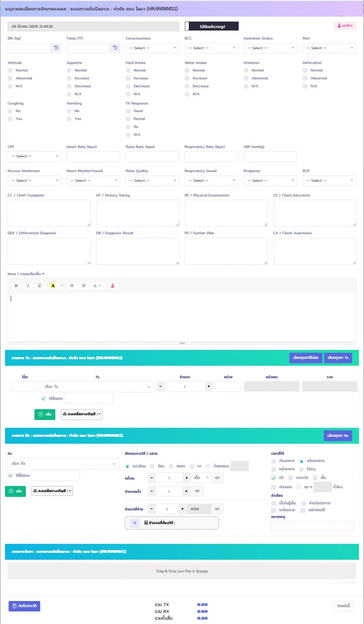Viewport: 364px width, 624px height.
Task: Toggle bold formatting in Note editor
Action: [x=16, y=286]
